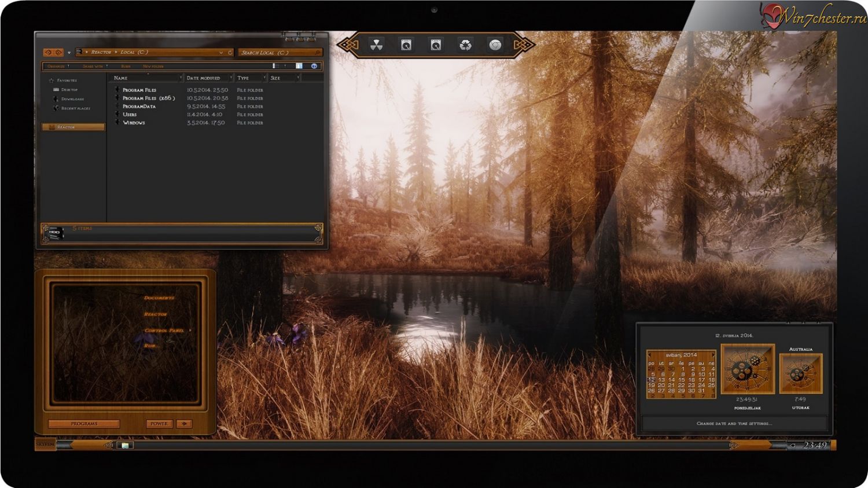
Task: Refresh the Local (C:) folder view
Action: (x=230, y=53)
